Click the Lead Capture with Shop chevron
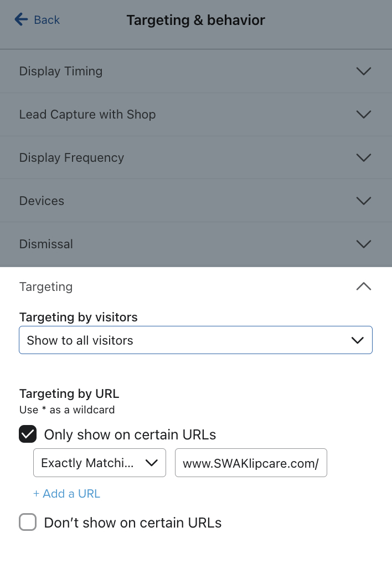Viewport: 392px width, 563px height. (364, 114)
